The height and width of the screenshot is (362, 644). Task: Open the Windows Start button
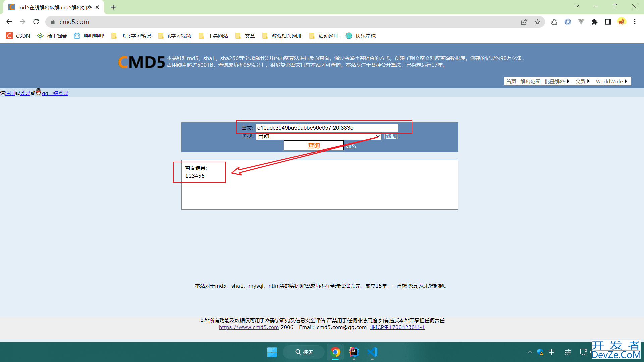272,352
